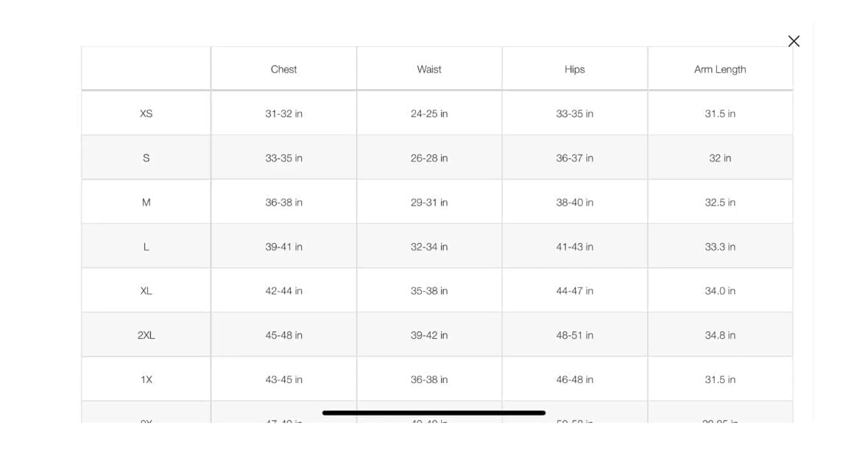Select the 1X size row label

click(147, 379)
